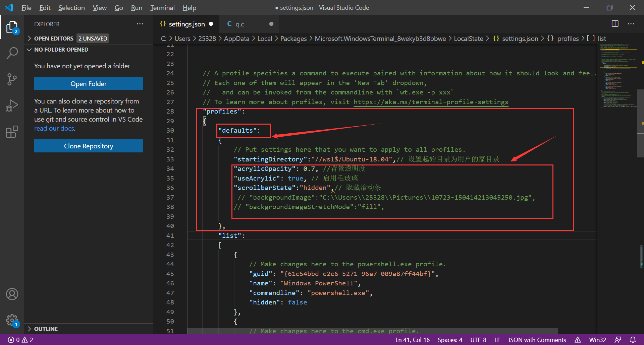This screenshot has height=345, width=644.
Task: Open the Manage gear icon
Action: click(12, 320)
